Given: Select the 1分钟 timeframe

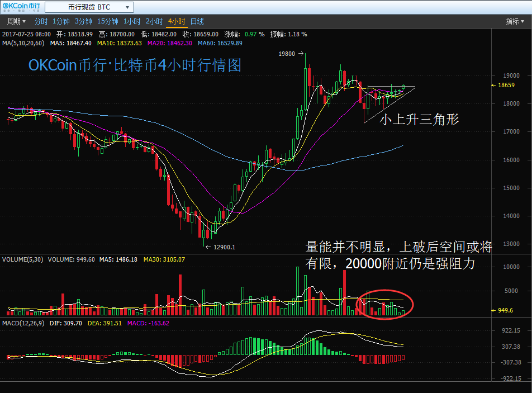Looking at the screenshot, I should tap(61, 22).
